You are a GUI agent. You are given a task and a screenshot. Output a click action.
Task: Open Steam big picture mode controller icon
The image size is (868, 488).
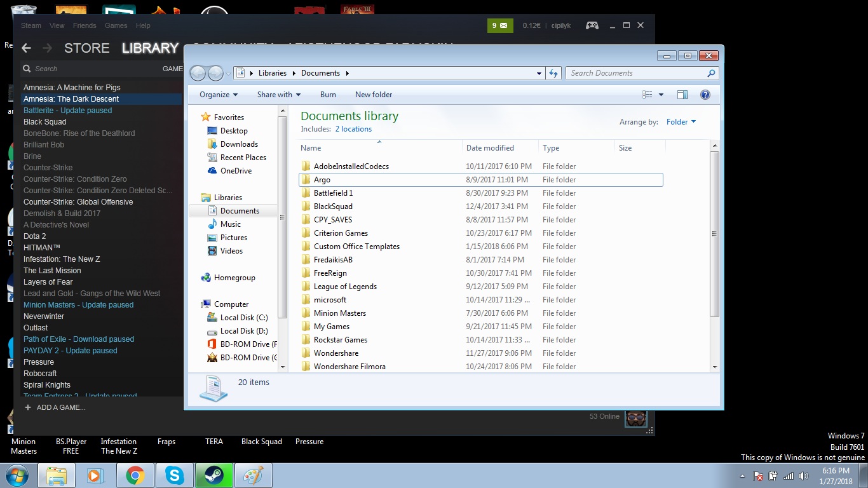click(592, 25)
